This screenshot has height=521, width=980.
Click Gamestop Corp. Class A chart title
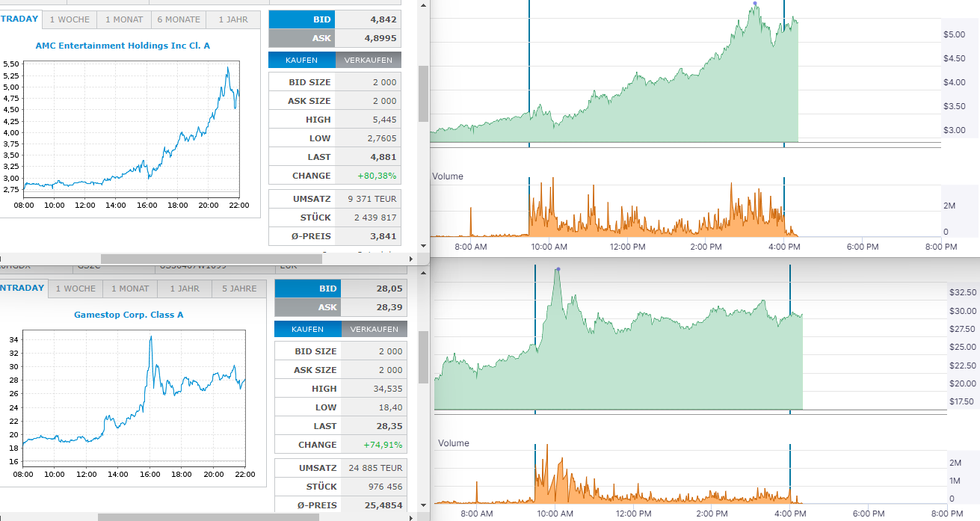click(x=129, y=315)
